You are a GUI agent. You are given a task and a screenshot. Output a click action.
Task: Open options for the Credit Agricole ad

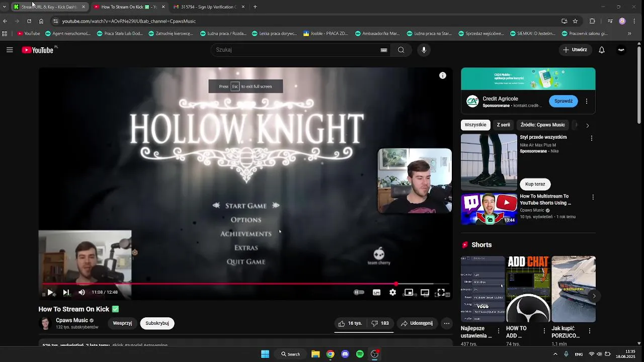[586, 101]
